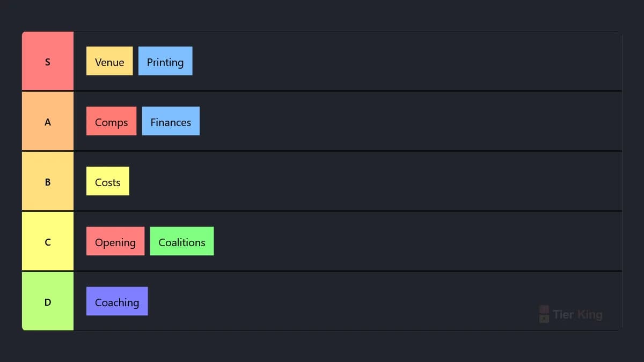Click empty area of A tier row
644x362 pixels.
tap(411, 121)
